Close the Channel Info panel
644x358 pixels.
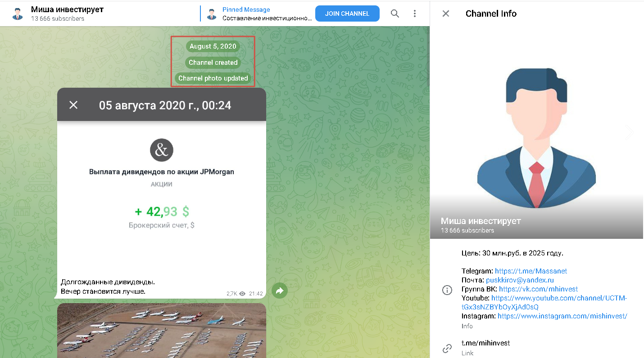[446, 13]
